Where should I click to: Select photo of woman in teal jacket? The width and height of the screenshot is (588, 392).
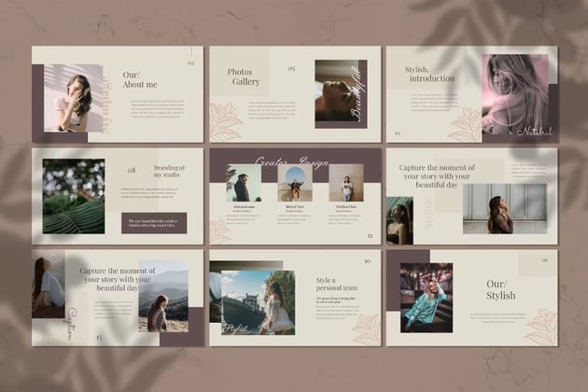(x=427, y=297)
